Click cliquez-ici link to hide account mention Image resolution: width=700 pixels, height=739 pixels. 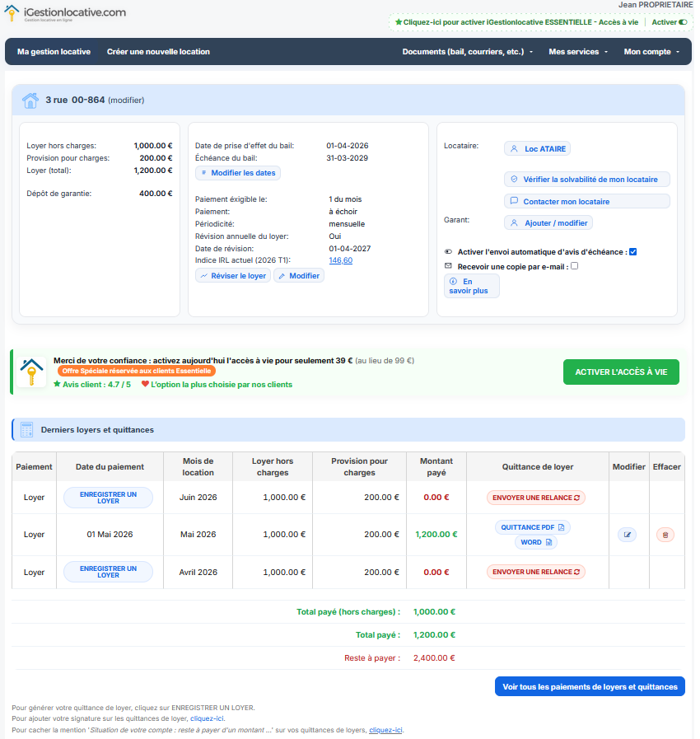pos(385,730)
